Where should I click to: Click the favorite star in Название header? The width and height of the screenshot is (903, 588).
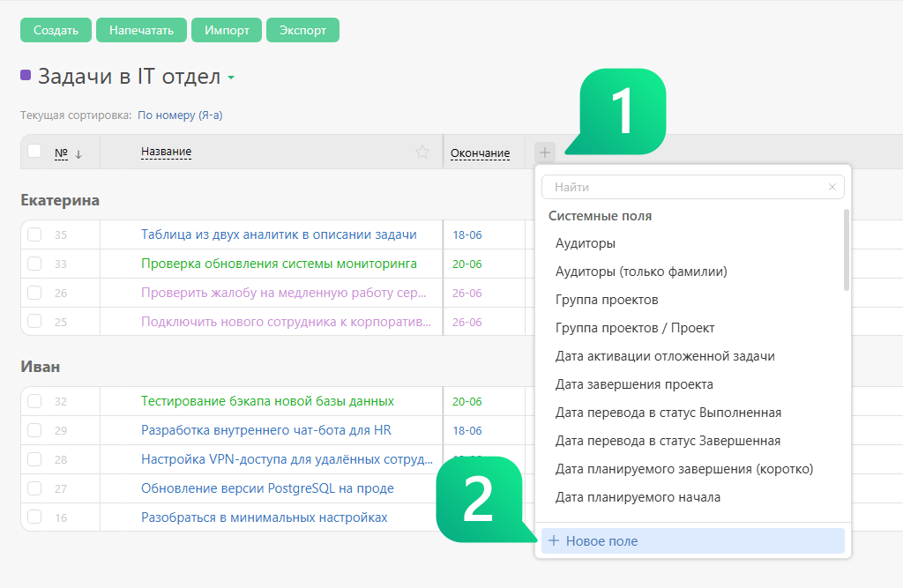point(422,152)
